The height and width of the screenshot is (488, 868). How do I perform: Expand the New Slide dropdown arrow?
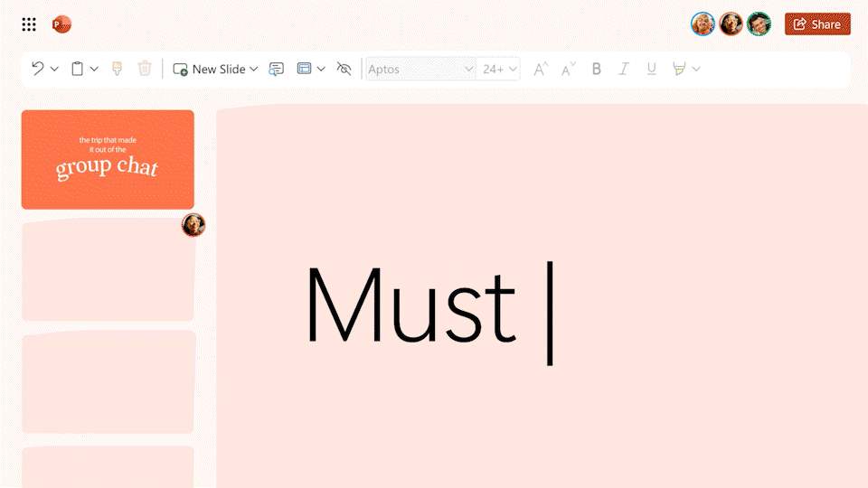point(254,69)
